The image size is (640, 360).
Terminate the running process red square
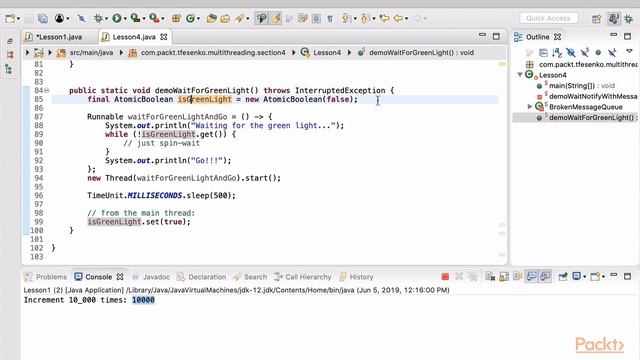tap(445, 277)
